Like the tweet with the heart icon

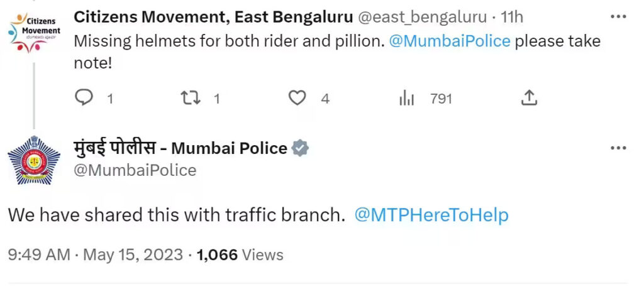pyautogui.click(x=297, y=98)
